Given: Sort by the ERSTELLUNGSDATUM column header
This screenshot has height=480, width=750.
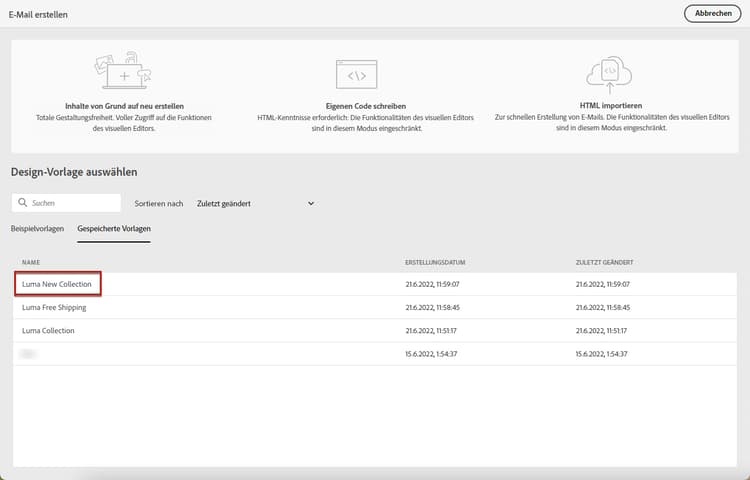Looking at the screenshot, I should click(x=435, y=262).
